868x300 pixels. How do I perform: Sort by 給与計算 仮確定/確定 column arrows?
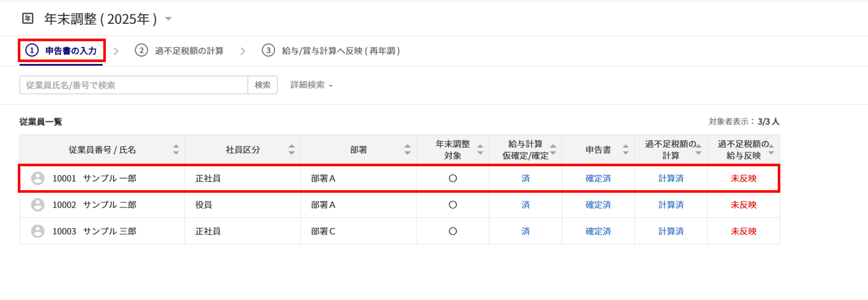pyautogui.click(x=553, y=150)
